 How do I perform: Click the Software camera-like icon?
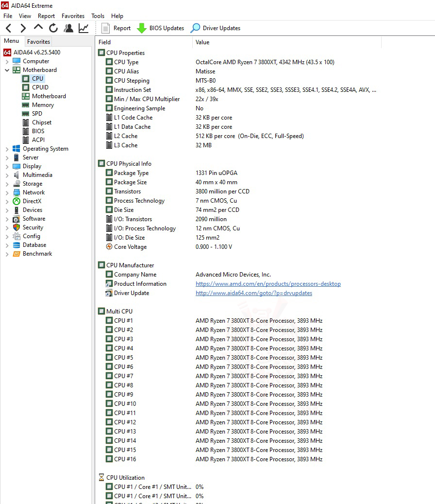coord(17,219)
